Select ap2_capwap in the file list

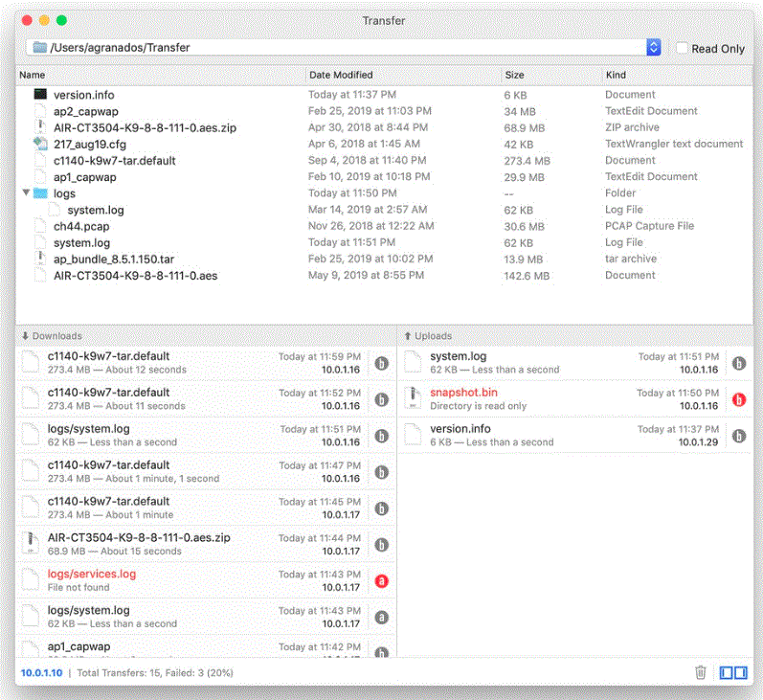85,111
